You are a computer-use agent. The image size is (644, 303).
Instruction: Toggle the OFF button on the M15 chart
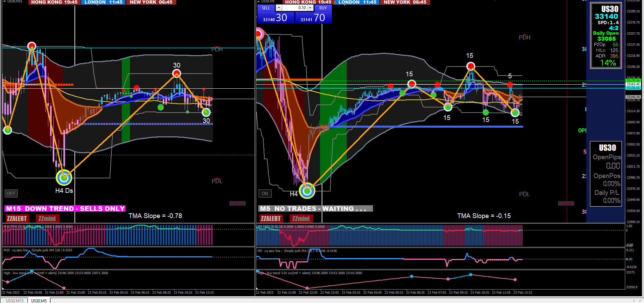tap(11, 193)
